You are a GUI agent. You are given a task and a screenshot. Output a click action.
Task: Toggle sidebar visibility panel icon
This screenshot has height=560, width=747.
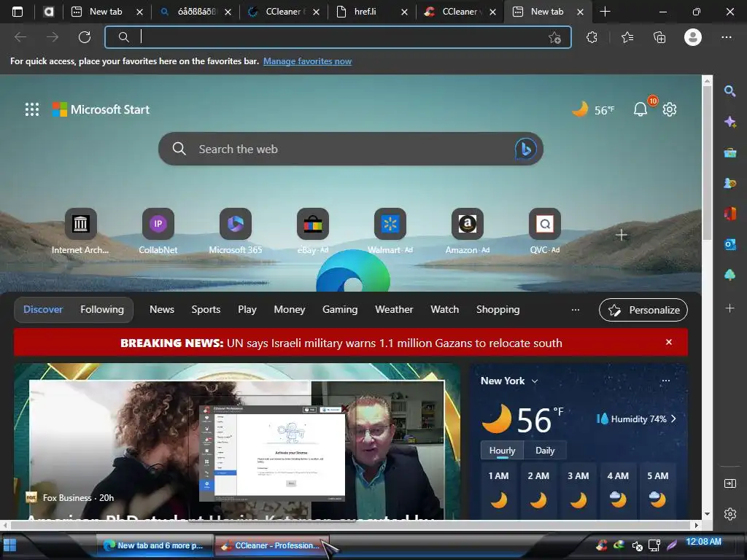tap(729, 483)
